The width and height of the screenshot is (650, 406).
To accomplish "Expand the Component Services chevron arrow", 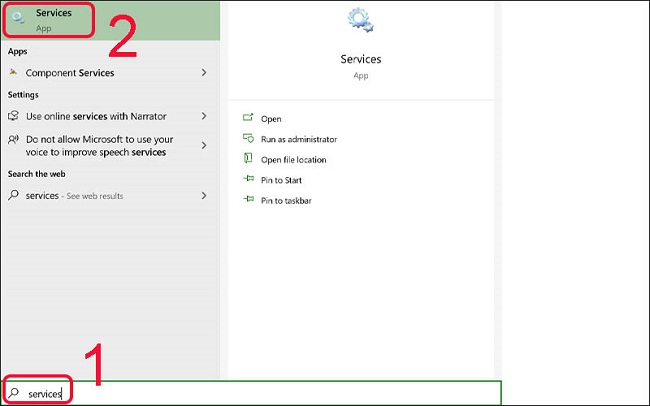I will tap(204, 73).
